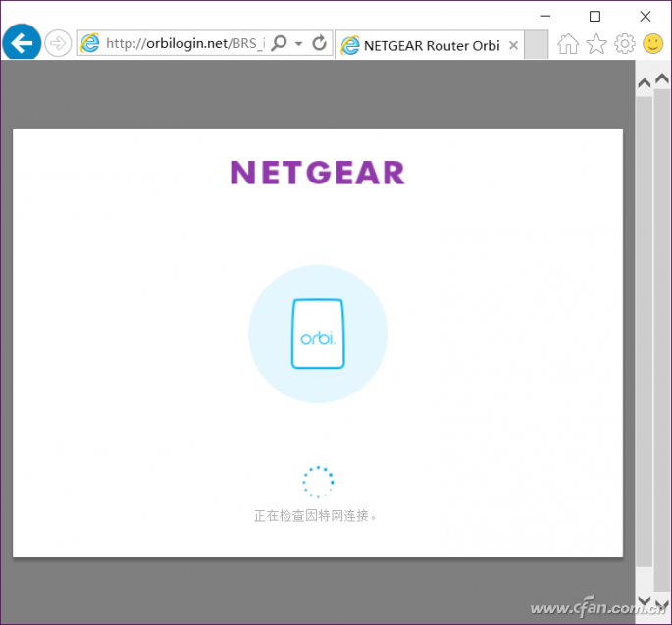Image resolution: width=672 pixels, height=625 pixels.
Task: Click the outer vertical scrollbar thumb
Action: coord(662,340)
